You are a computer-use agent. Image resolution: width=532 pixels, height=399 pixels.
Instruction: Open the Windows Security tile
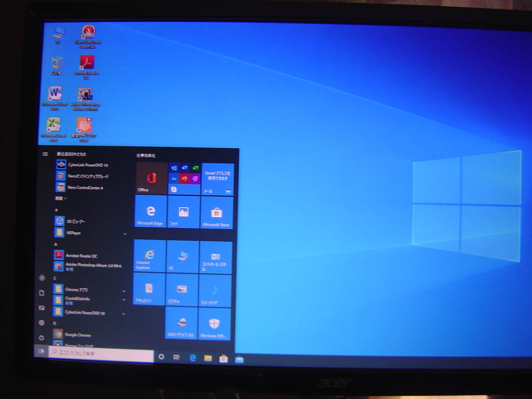coord(214,324)
